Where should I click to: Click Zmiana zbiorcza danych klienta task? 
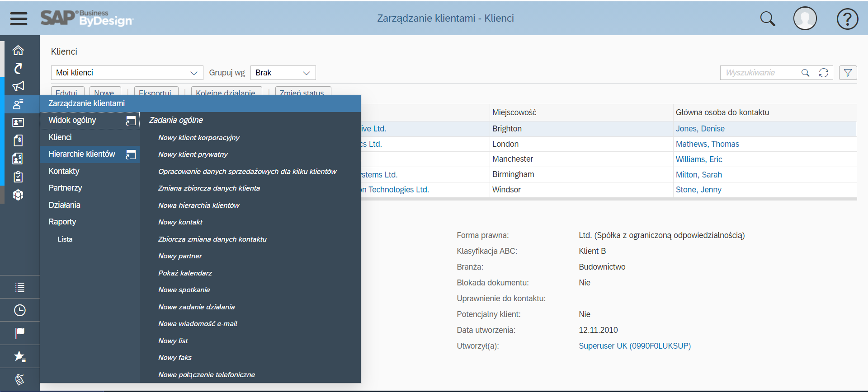pos(209,188)
